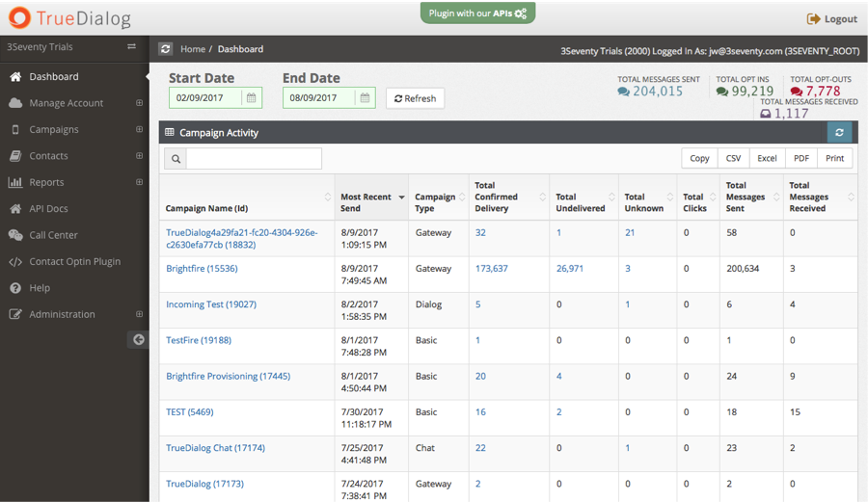This screenshot has width=868, height=502.
Task: Open Campaigns menu item
Action: click(54, 129)
